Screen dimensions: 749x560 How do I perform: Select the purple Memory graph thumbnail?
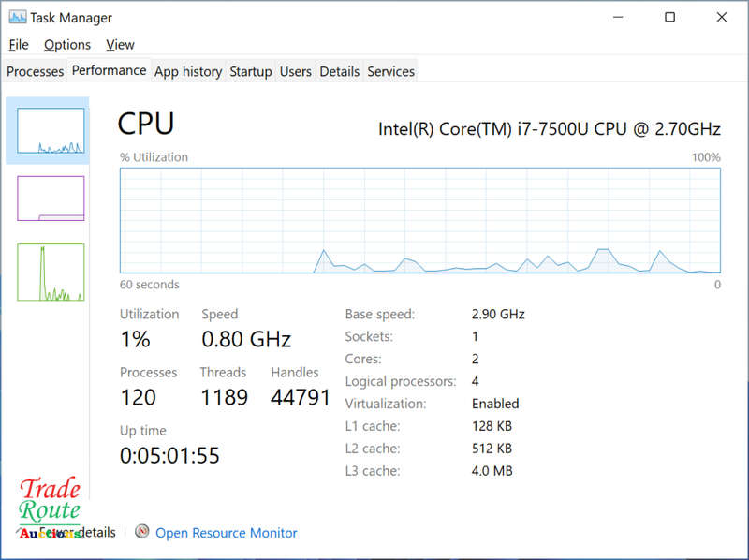pos(51,199)
